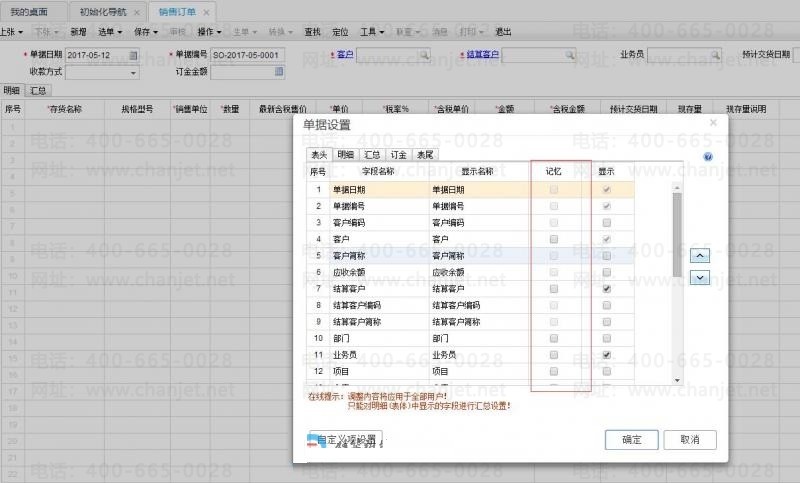This screenshot has width=800, height=483.
Task: Open the 结算客户 hyperlink label
Action: click(x=482, y=54)
